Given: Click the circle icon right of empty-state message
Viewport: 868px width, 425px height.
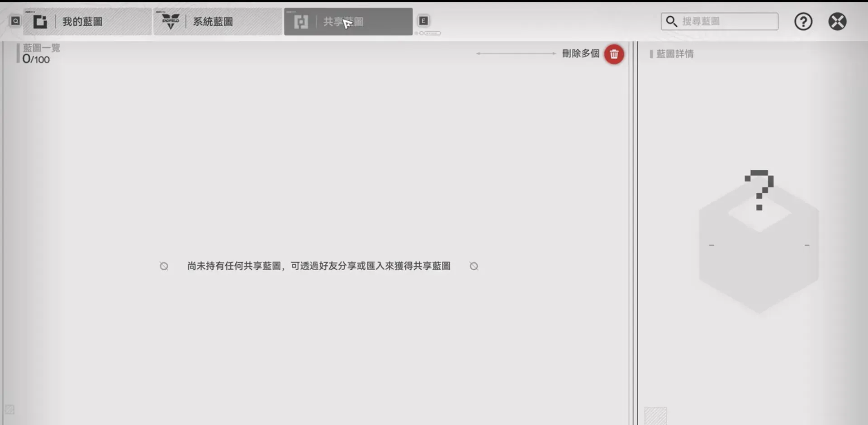Looking at the screenshot, I should tap(474, 266).
